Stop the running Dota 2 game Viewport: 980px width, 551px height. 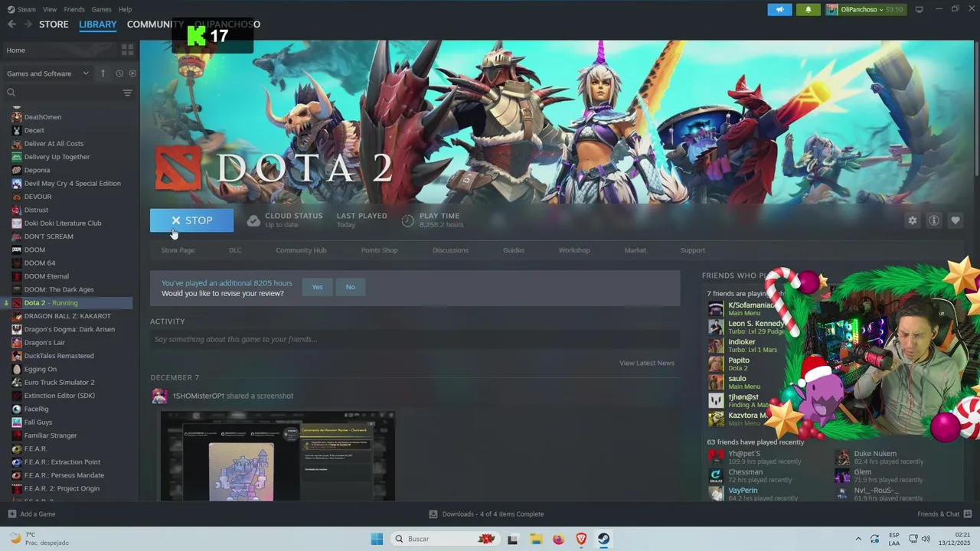tap(192, 220)
